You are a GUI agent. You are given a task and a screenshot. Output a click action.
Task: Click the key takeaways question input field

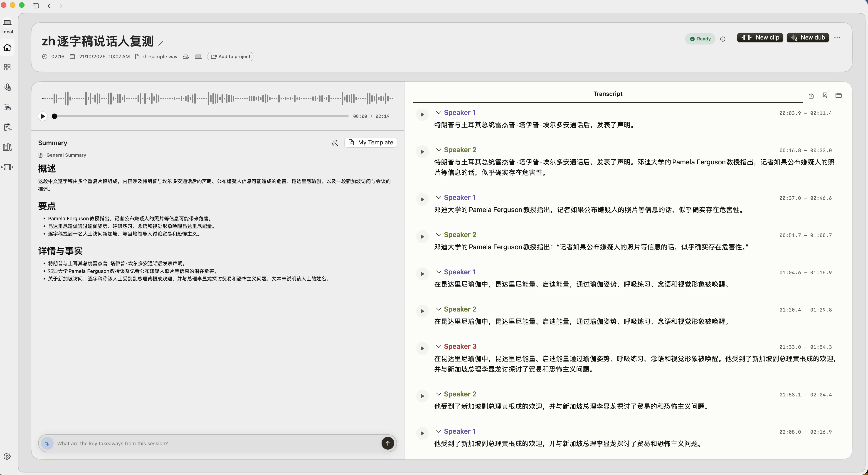click(x=217, y=443)
